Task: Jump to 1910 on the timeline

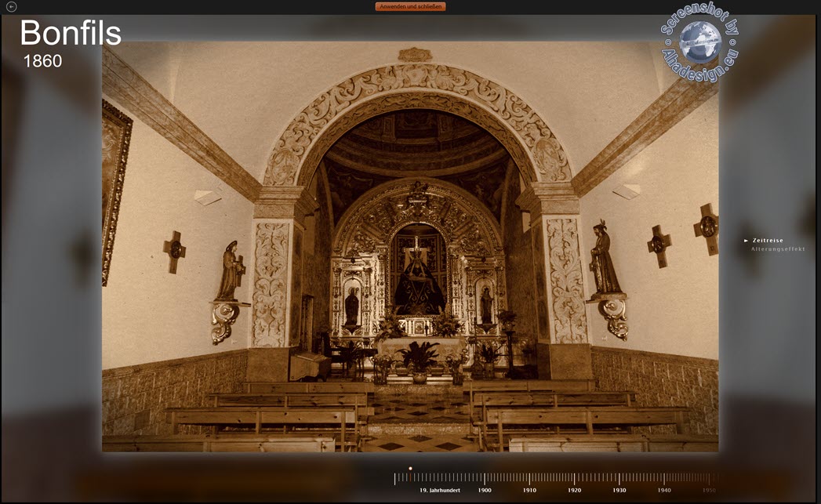Action: pos(529,491)
